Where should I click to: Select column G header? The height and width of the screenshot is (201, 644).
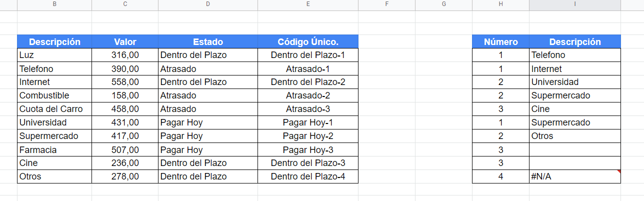(x=444, y=4)
